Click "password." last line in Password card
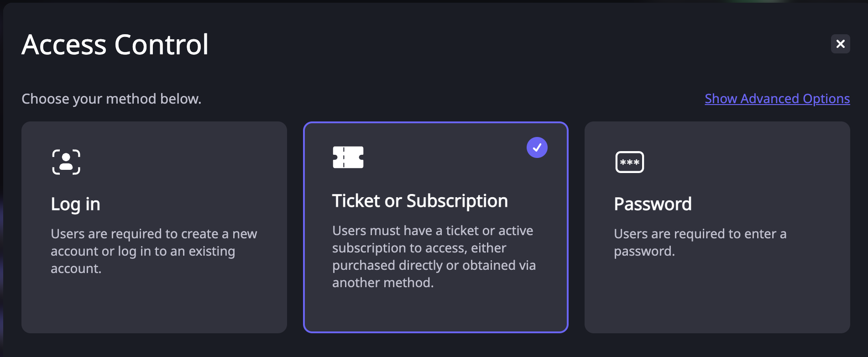Viewport: 868px width, 357px height. (x=644, y=251)
